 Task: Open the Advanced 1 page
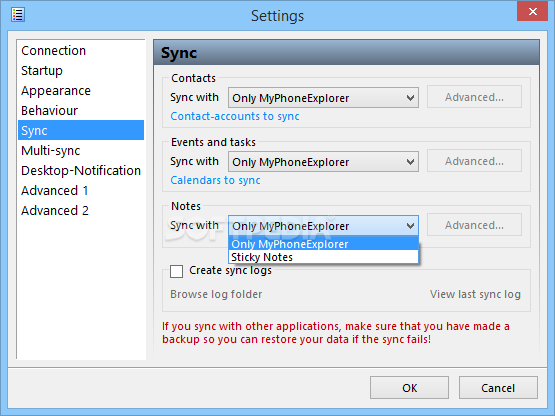(81, 190)
